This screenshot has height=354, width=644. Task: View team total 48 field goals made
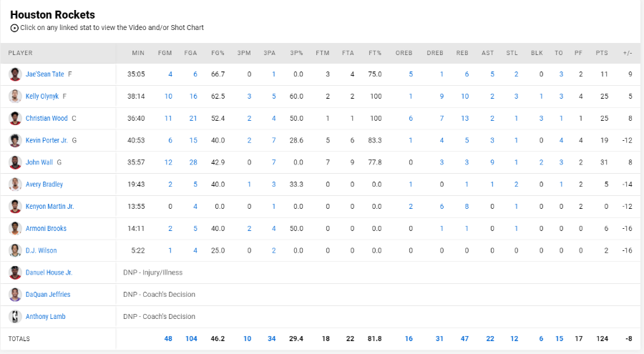pyautogui.click(x=168, y=339)
